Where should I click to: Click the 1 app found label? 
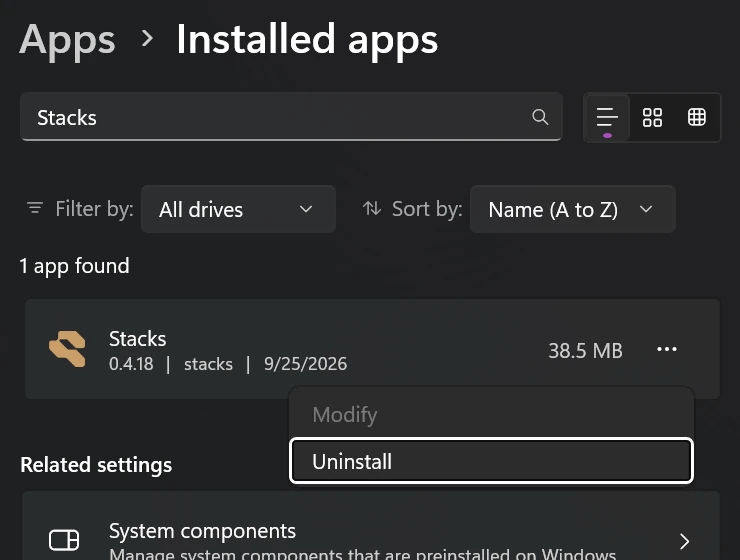(74, 266)
